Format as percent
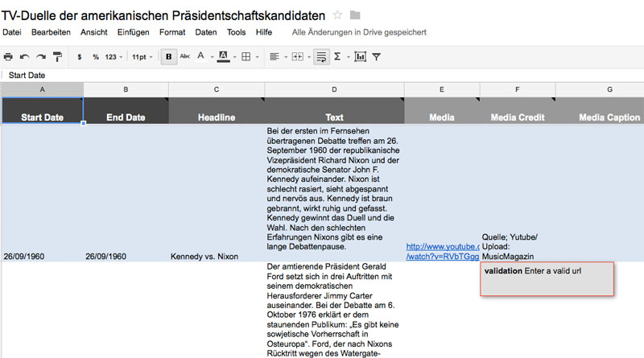 click(x=96, y=57)
